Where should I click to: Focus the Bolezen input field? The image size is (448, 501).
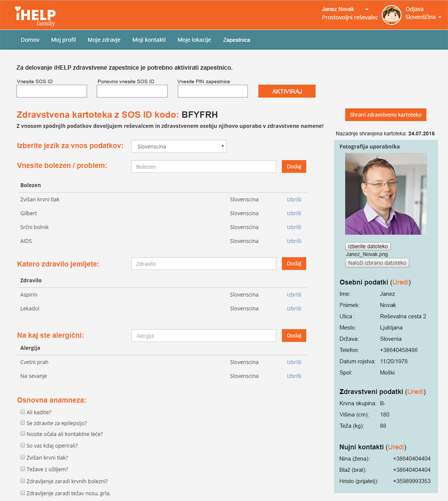[204, 166]
